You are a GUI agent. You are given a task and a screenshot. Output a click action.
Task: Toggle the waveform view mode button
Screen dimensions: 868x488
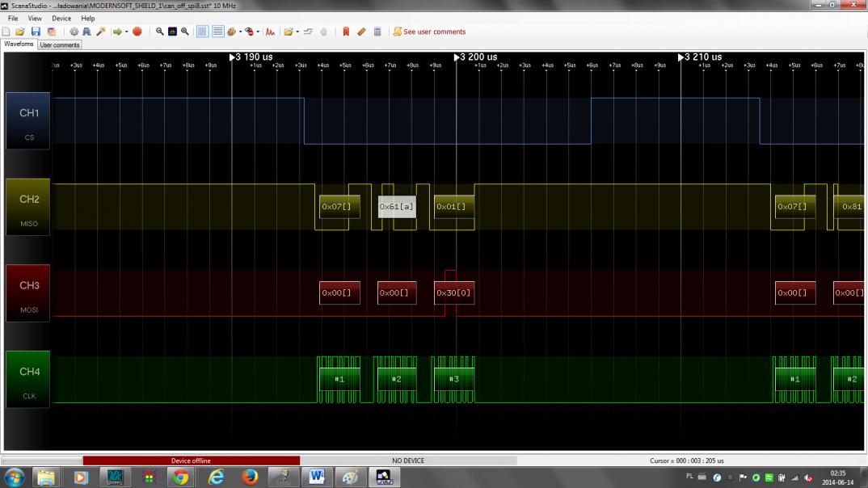click(203, 32)
